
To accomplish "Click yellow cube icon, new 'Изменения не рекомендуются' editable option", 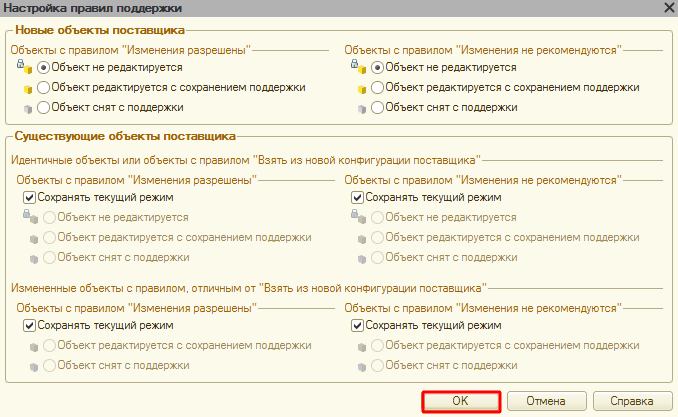I will [x=362, y=89].
